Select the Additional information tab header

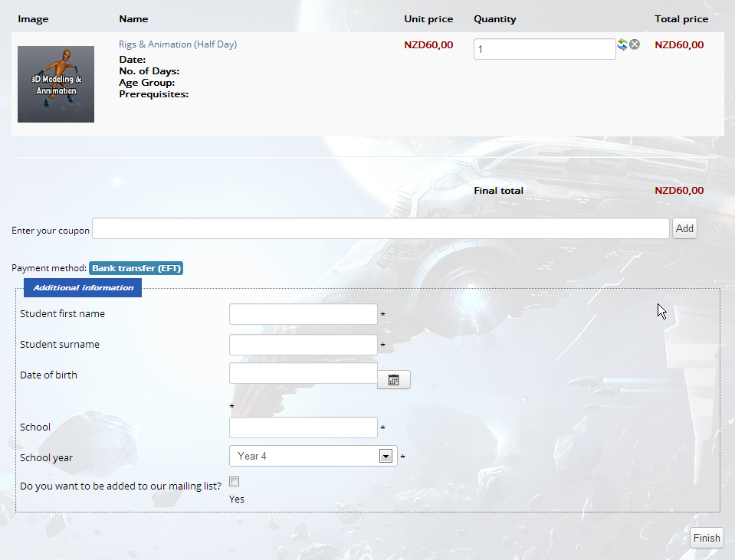coord(83,288)
